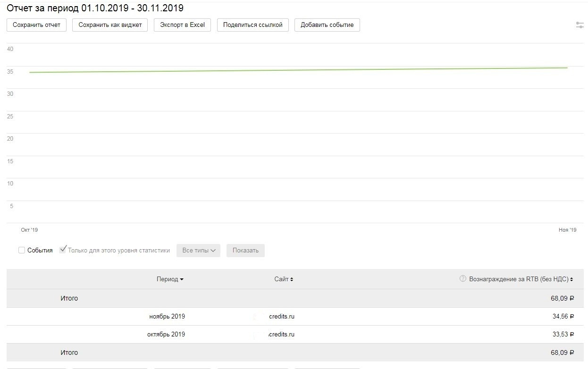The image size is (588, 369).
Task: Open site link in октябрь 2019 row
Action: (281, 335)
